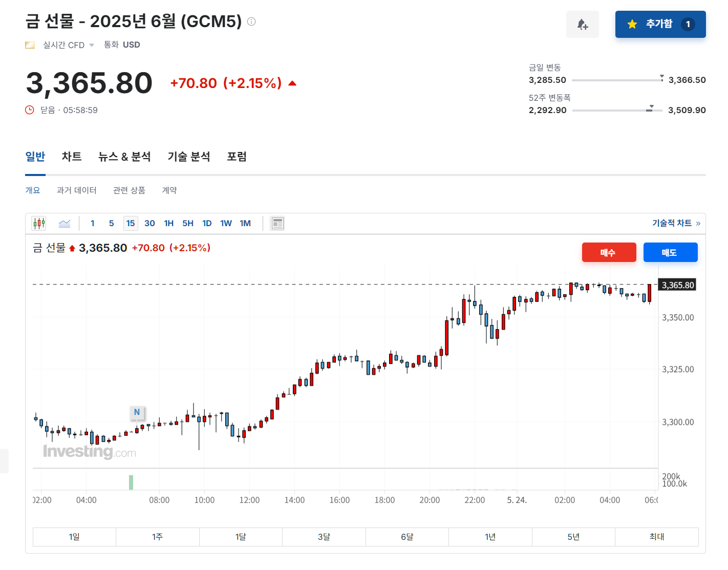The width and height of the screenshot is (728, 570).
Task: Click the red 매수 button
Action: (609, 252)
